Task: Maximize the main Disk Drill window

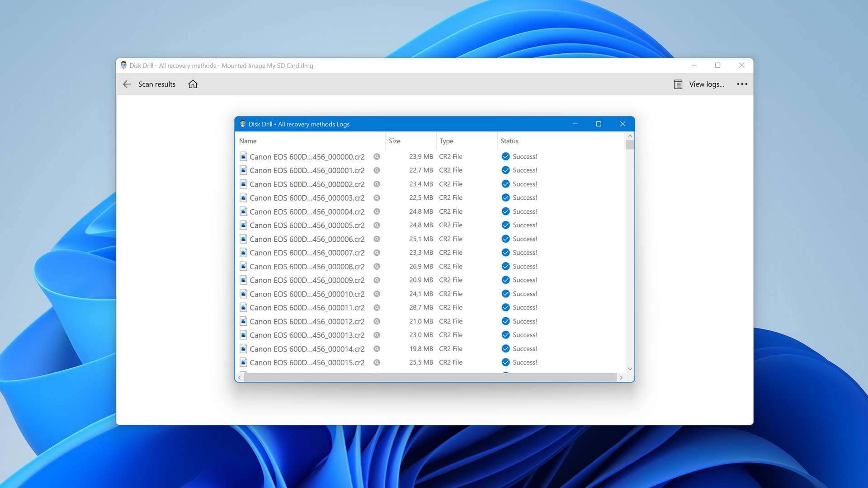Action: pos(717,66)
